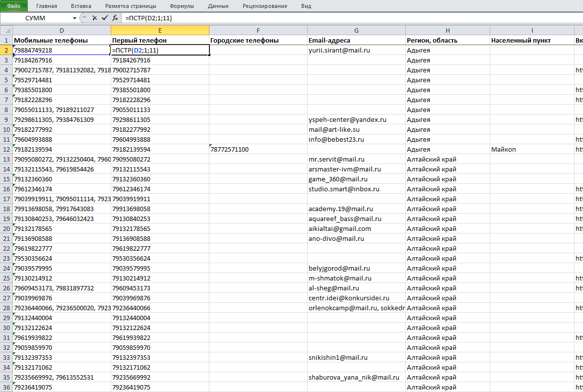The width and height of the screenshot is (583, 392).
Task: Click cell 79913698058, 79917643083
Action: pyautogui.click(x=62, y=209)
